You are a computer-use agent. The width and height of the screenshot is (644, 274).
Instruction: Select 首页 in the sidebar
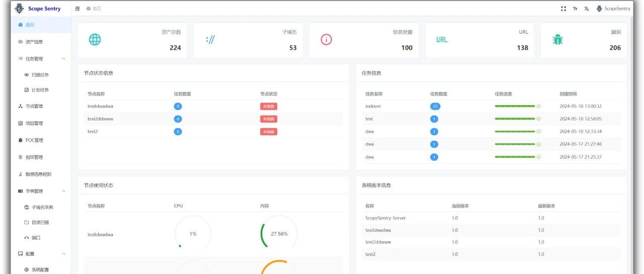tap(40, 25)
